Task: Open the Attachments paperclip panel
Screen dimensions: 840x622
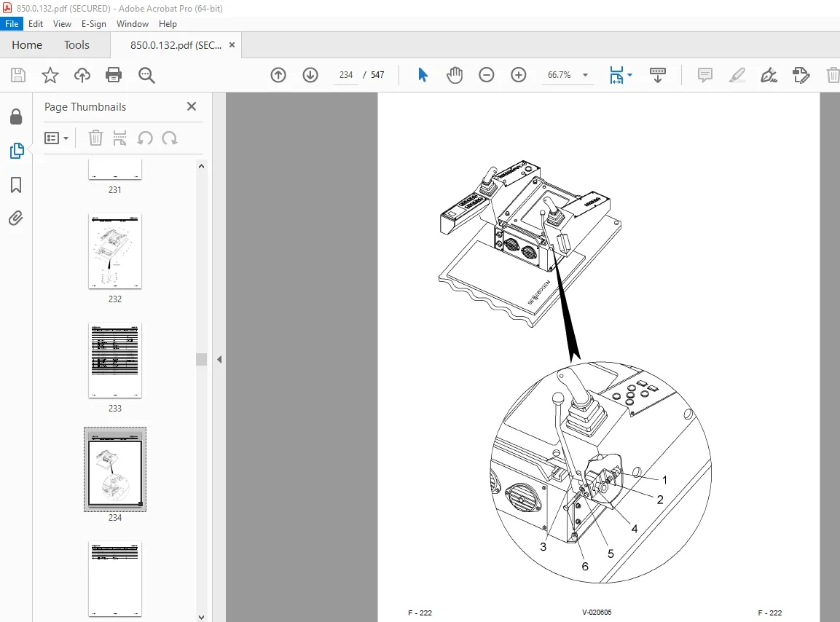Action: (x=16, y=219)
